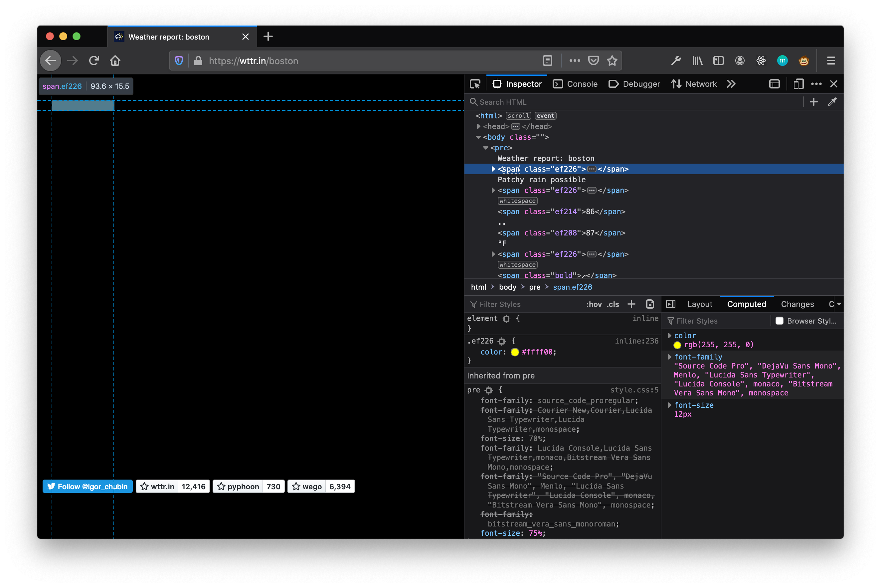Add a new CSS rule with the plus icon

click(x=631, y=304)
